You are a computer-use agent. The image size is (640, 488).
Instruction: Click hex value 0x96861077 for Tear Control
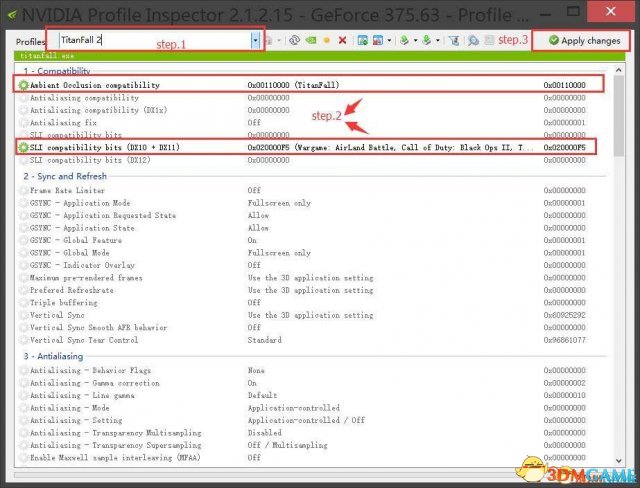tap(564, 340)
